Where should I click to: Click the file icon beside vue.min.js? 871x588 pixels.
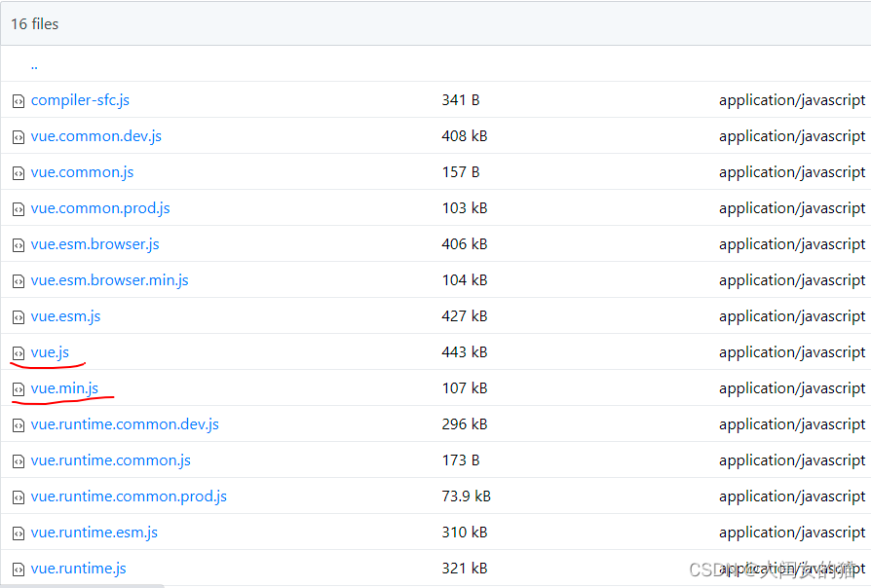(19, 389)
